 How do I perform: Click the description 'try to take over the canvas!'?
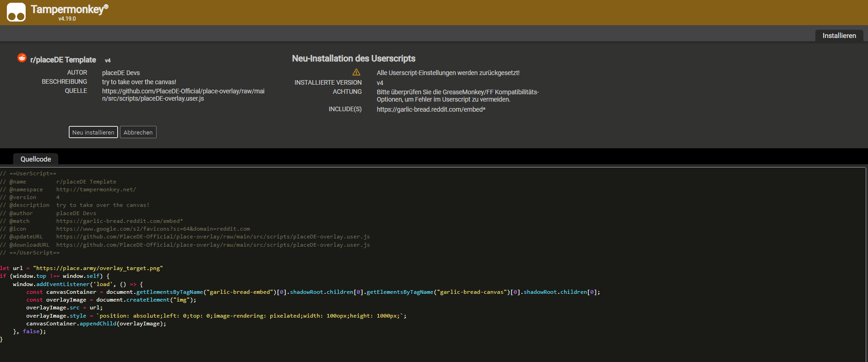pyautogui.click(x=139, y=82)
